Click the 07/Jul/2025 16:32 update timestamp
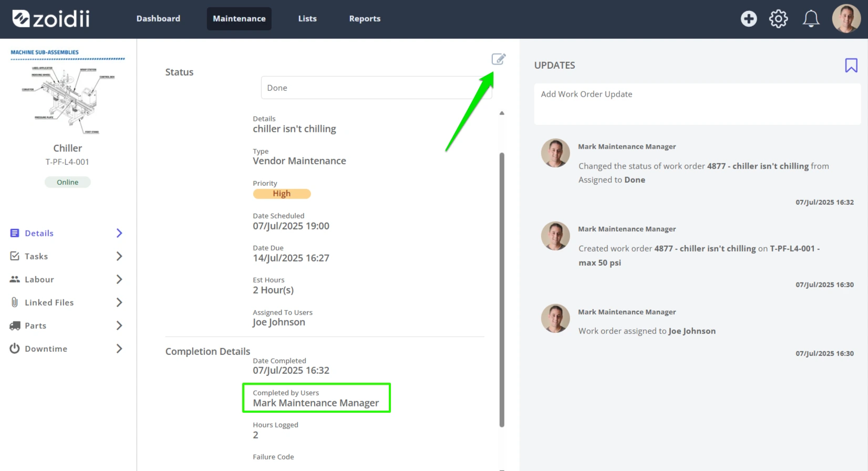The height and width of the screenshot is (471, 868). pos(824,202)
